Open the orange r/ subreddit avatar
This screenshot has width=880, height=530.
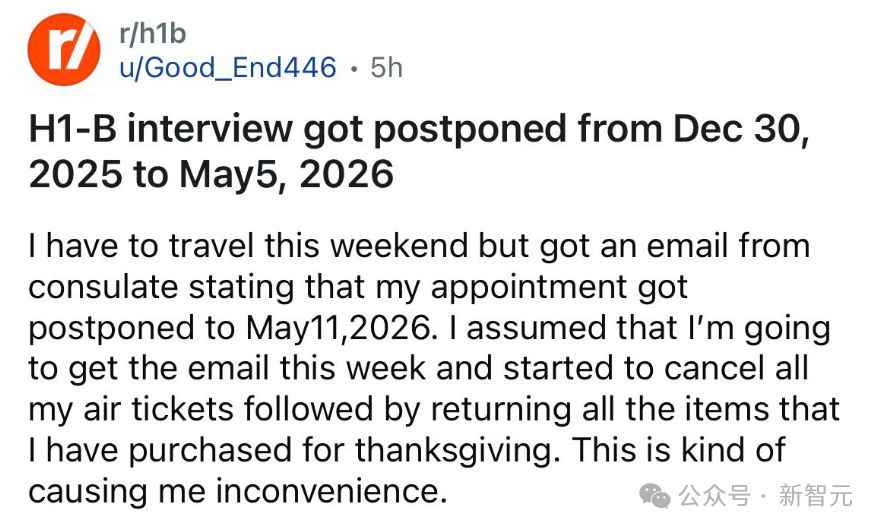tap(64, 49)
